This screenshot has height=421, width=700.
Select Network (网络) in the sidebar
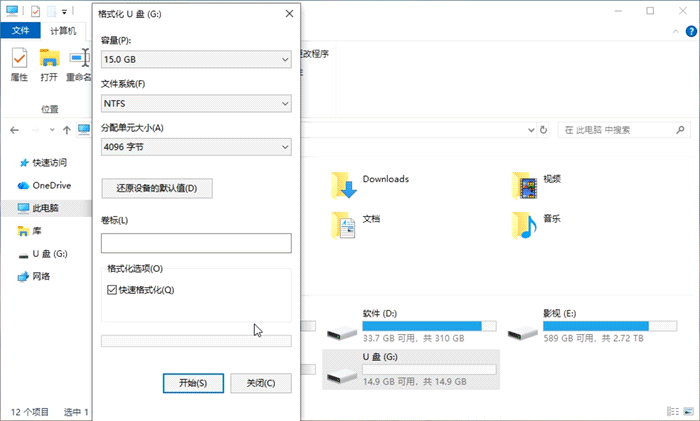pyautogui.click(x=34, y=277)
